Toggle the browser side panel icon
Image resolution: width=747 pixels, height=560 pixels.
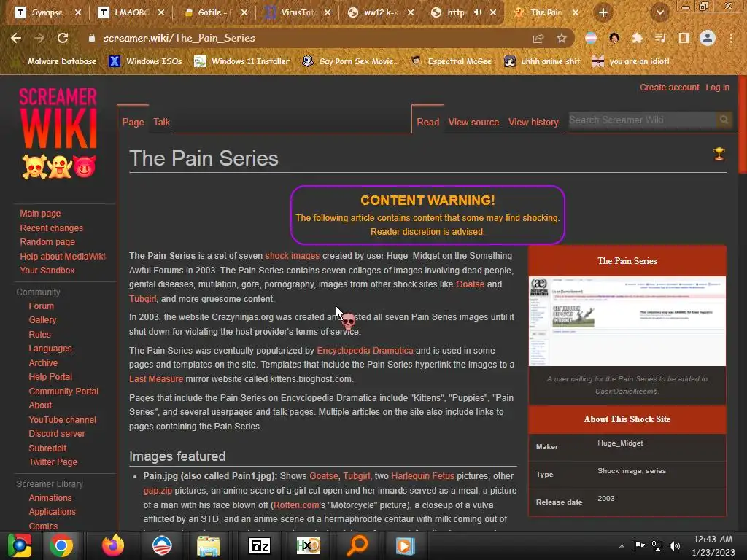pos(684,38)
